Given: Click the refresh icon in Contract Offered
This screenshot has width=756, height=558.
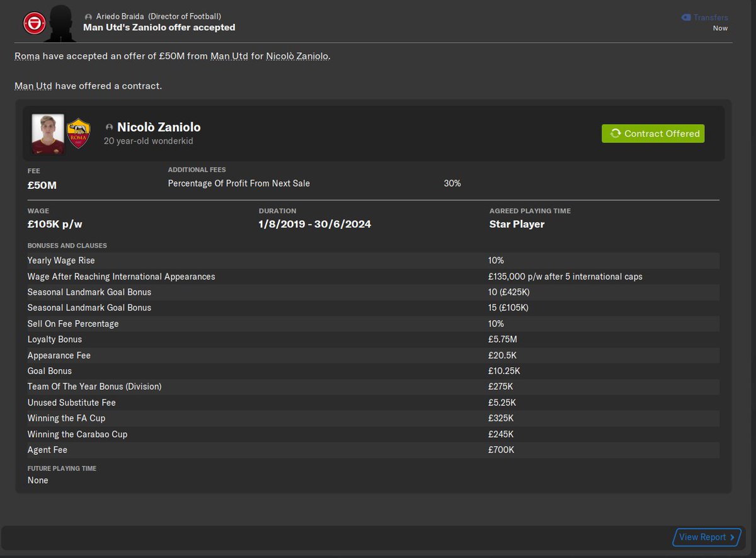Looking at the screenshot, I should click(615, 134).
